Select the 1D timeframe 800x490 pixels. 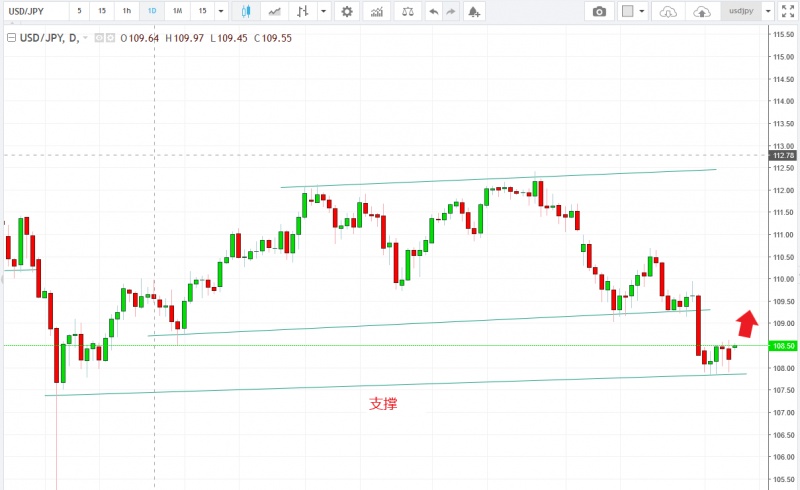click(151, 11)
